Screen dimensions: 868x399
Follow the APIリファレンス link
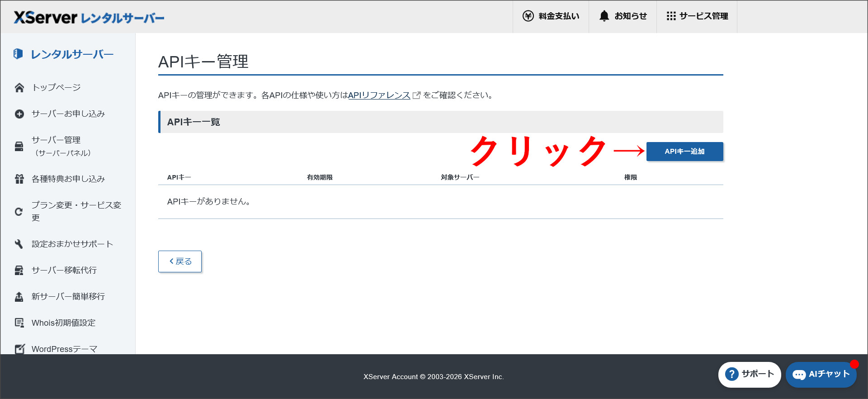coord(379,95)
